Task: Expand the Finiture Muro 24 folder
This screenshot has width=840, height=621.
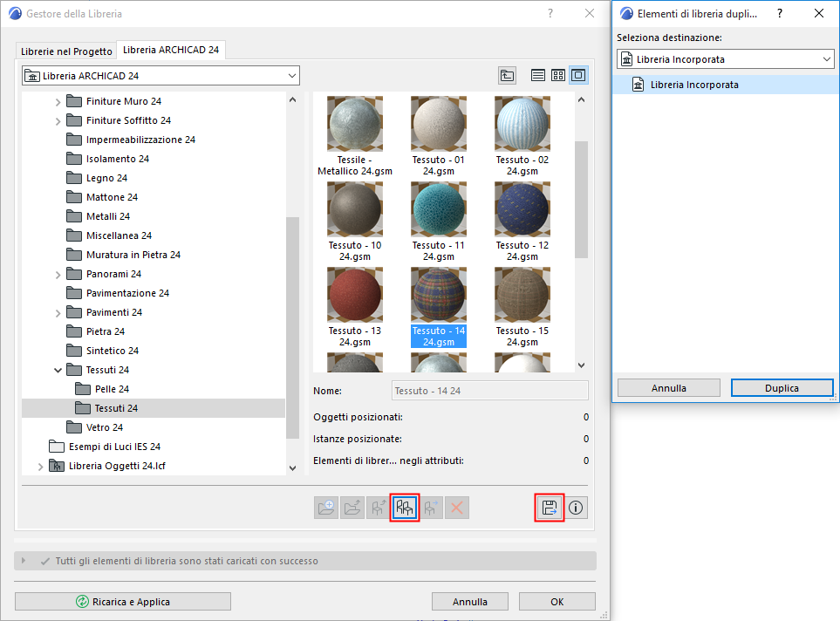Action: 58,102
